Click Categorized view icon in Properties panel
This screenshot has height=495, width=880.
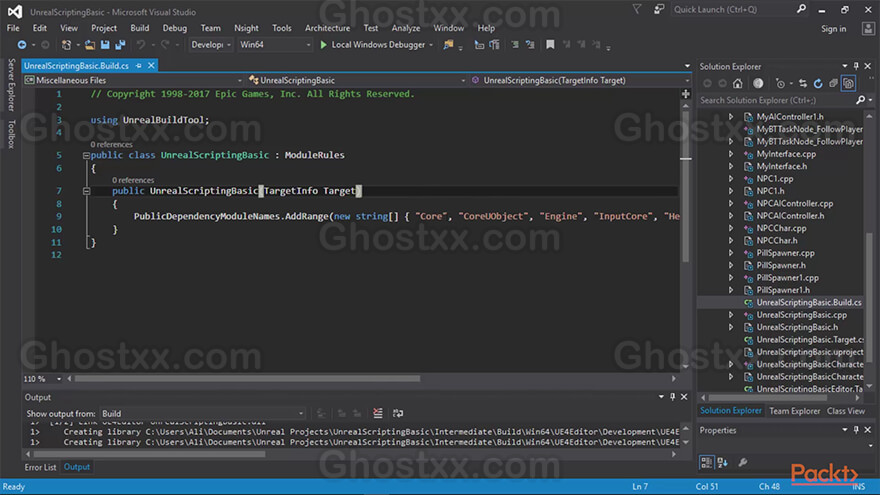pyautogui.click(x=707, y=462)
